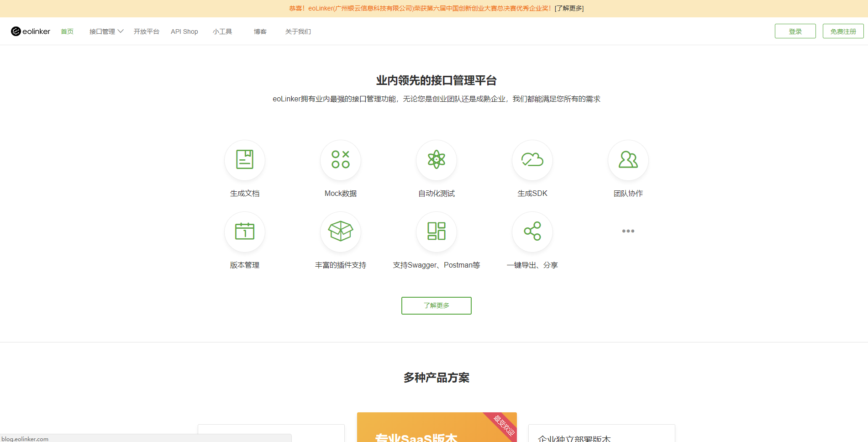Screen dimensions: 868x442
Task: Click the 支持Swagger、Postman等 label
Action: [437, 265]
